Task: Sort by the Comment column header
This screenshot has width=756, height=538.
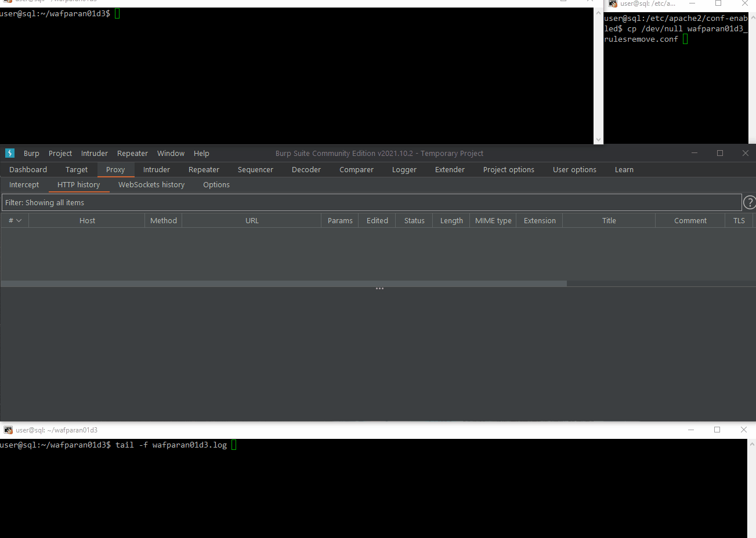Action: (690, 221)
